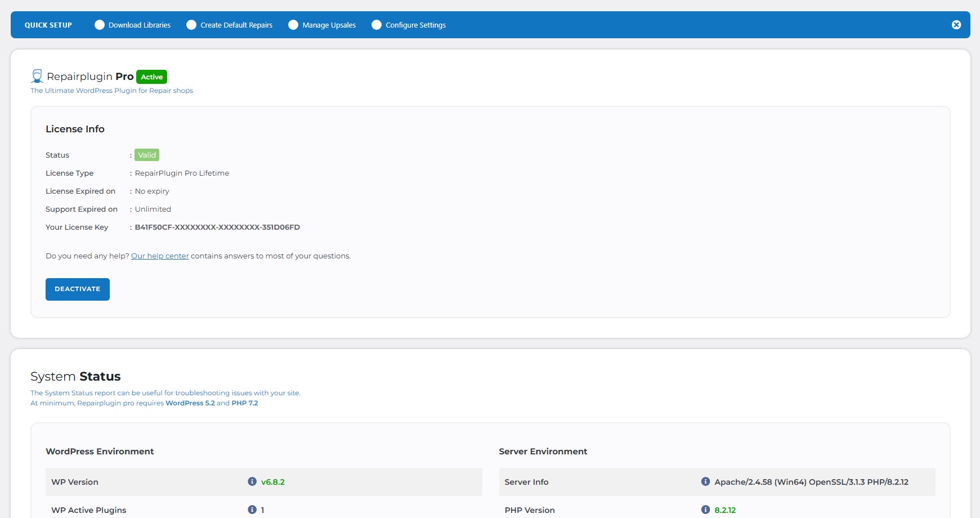980x518 pixels.
Task: Click info icon beside WP Active Plugins
Action: click(x=252, y=510)
